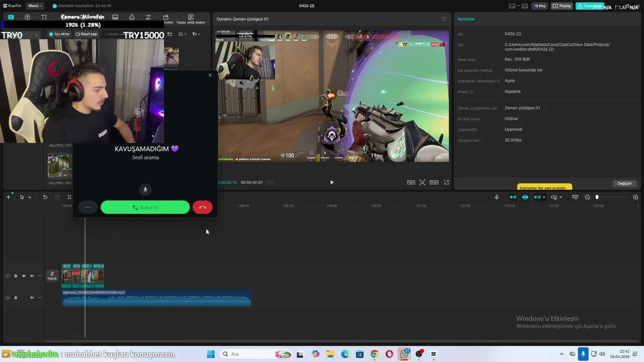Click the İçe aktar import button
Screen dimensions: 644x362
[x=59, y=34]
